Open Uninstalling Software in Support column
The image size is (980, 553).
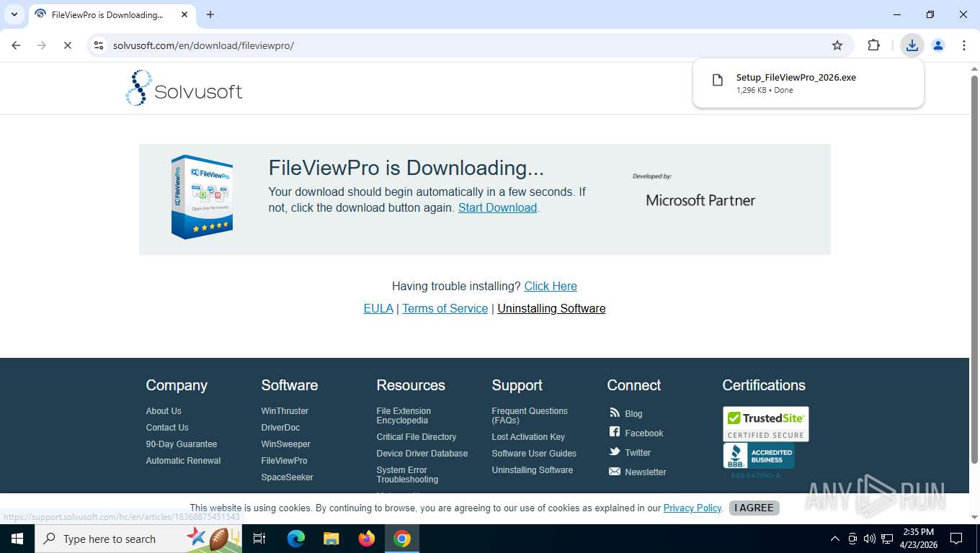tap(533, 470)
